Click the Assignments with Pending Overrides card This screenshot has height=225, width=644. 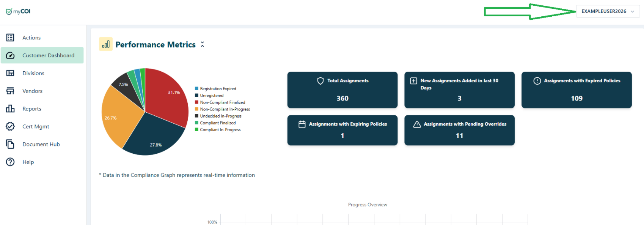pyautogui.click(x=459, y=130)
